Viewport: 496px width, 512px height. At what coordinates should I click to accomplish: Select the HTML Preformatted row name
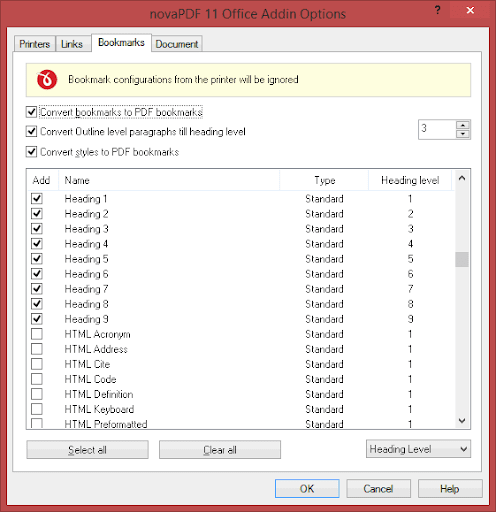point(106,424)
